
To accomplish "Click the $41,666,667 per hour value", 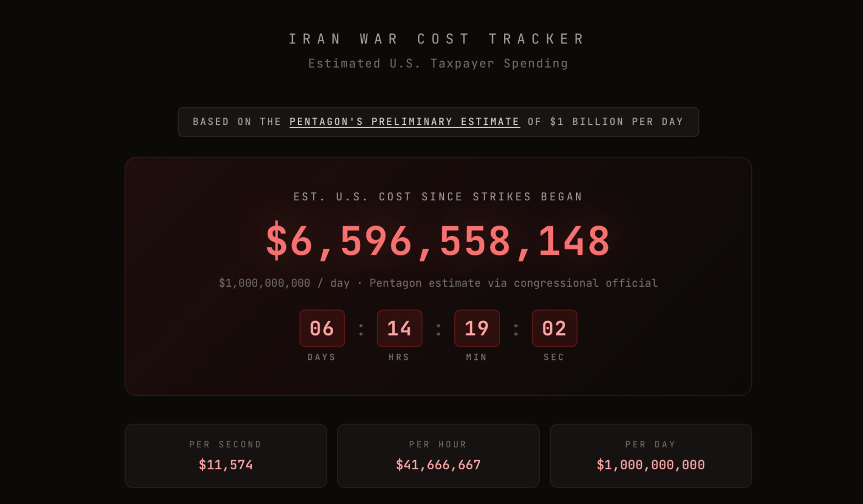I will click(x=438, y=465).
